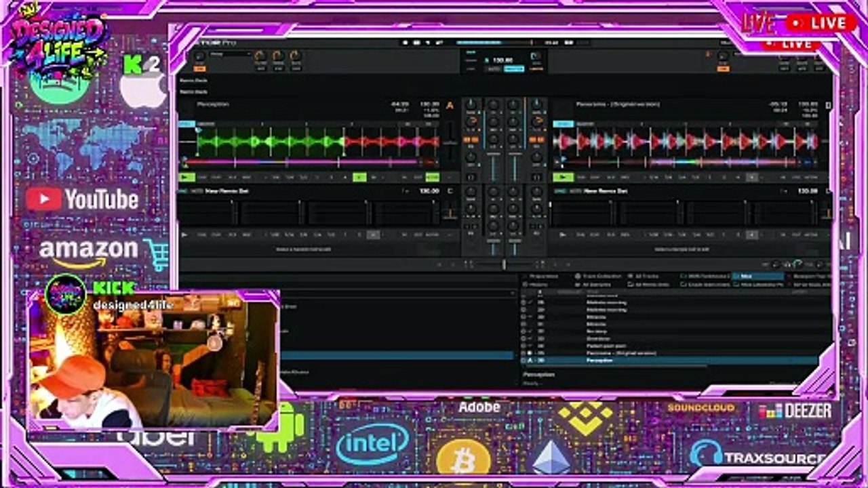This screenshot has height=488, width=868.
Task: Click channel A high EQ knob
Action: 493,105
